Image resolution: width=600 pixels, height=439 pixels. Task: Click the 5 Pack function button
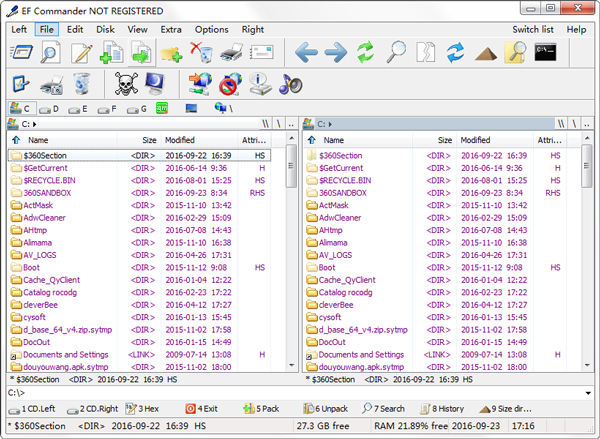(261, 409)
